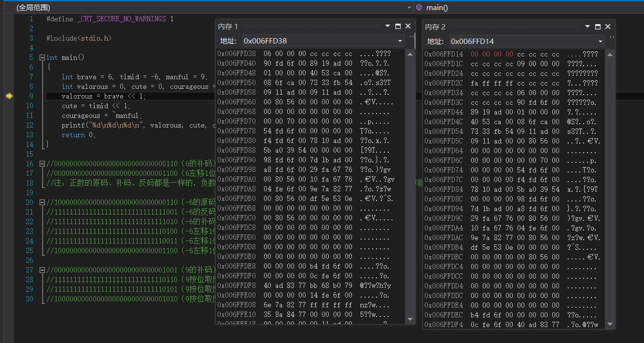This screenshot has height=343, width=644.
Task: Click the 0x006FFD84 row address in 内存 2
Action: click(444, 189)
